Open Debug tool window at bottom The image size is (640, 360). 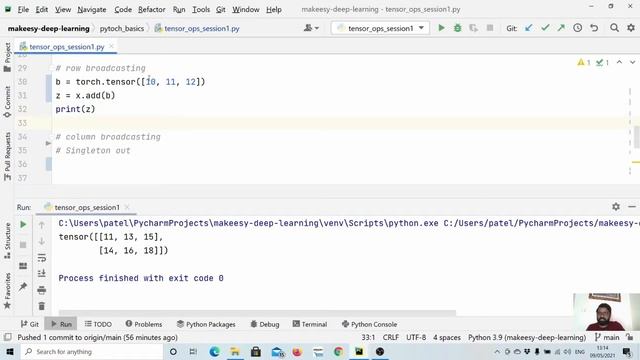[x=264, y=324]
